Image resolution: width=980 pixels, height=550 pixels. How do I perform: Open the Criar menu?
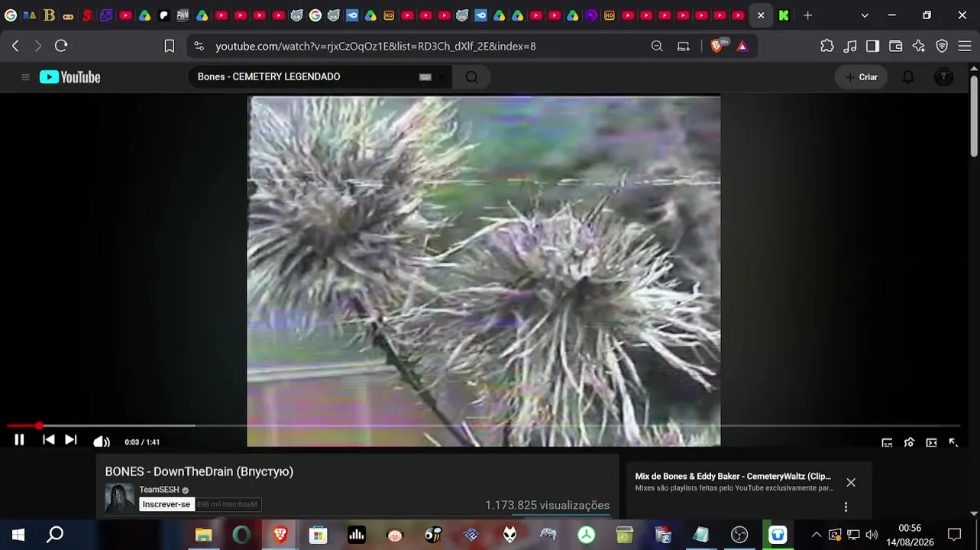861,77
